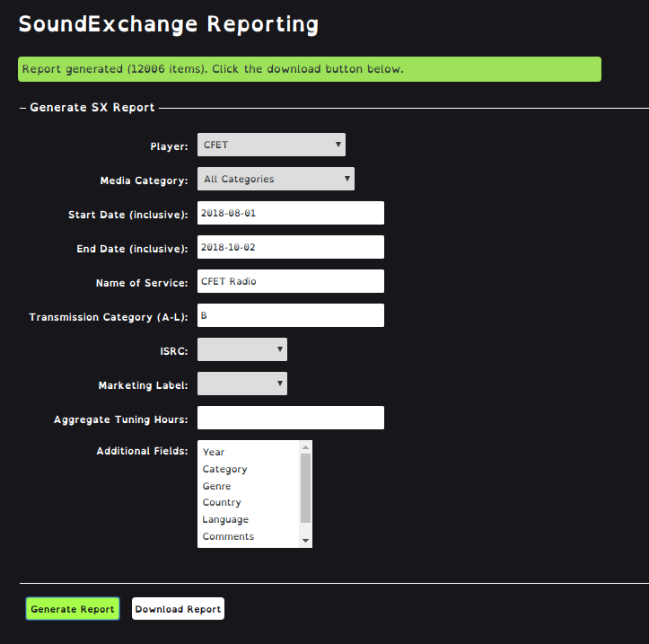Click the ISRC: field label
The height and width of the screenshot is (644, 649).
tap(174, 351)
